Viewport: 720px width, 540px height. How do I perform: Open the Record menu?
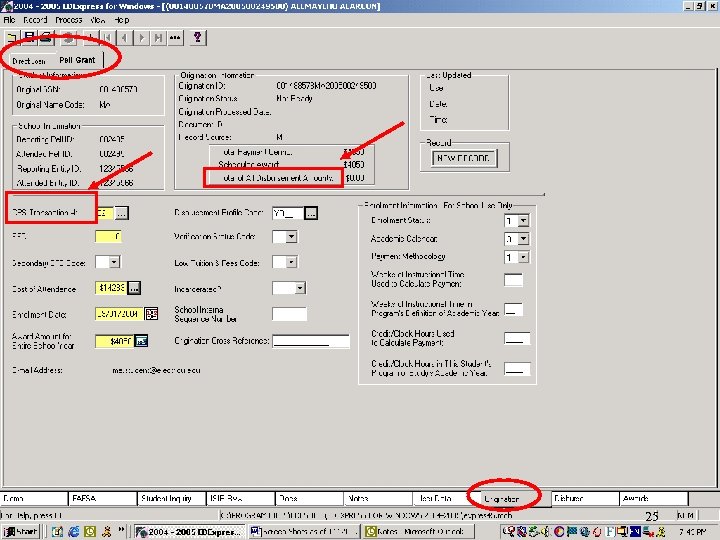coord(35,20)
